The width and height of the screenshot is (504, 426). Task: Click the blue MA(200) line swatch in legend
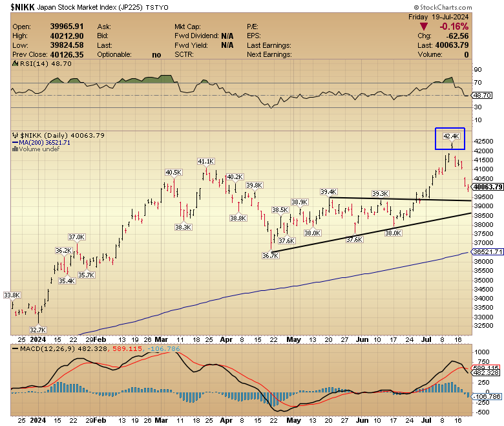pos(15,142)
